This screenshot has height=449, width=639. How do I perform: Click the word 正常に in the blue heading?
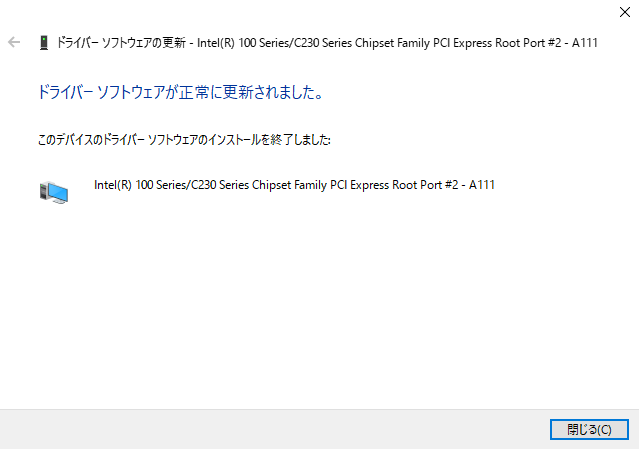[201, 92]
